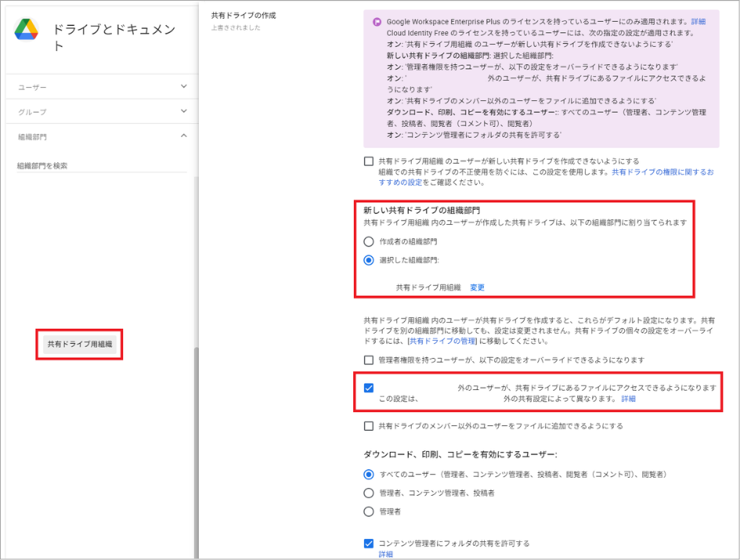Open the 詳細 link in the external sharing row

coord(628,399)
